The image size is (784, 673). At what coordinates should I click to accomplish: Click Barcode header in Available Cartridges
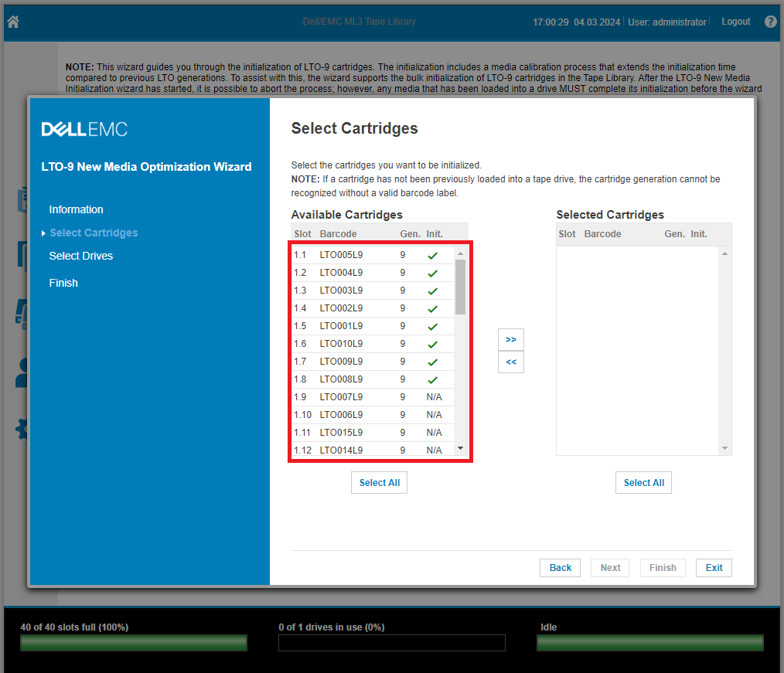tap(338, 234)
